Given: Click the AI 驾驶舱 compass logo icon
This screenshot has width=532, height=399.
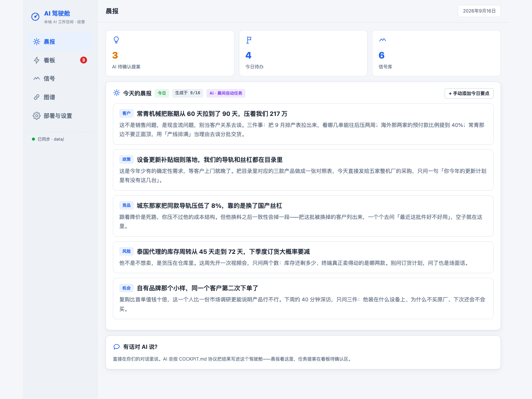Looking at the screenshot, I should 35,17.
